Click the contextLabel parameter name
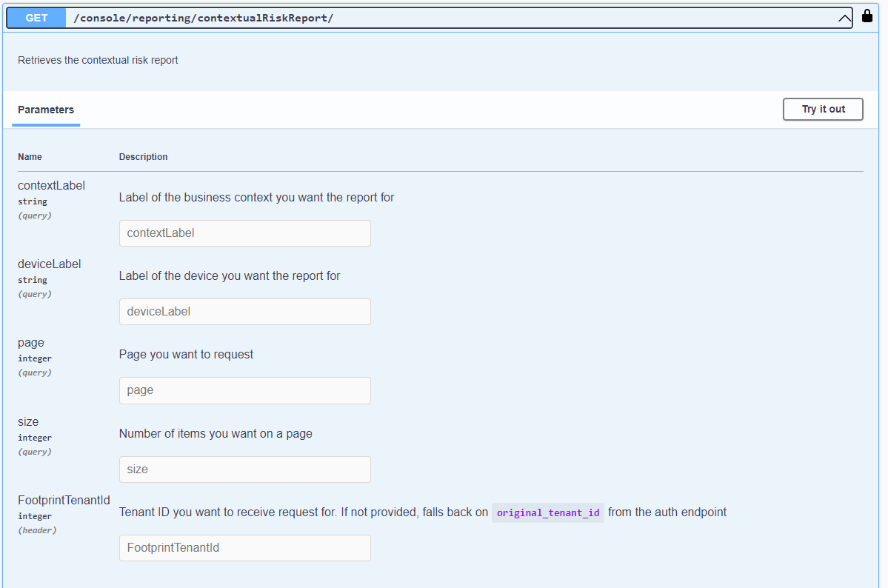The width and height of the screenshot is (888, 588). (51, 186)
